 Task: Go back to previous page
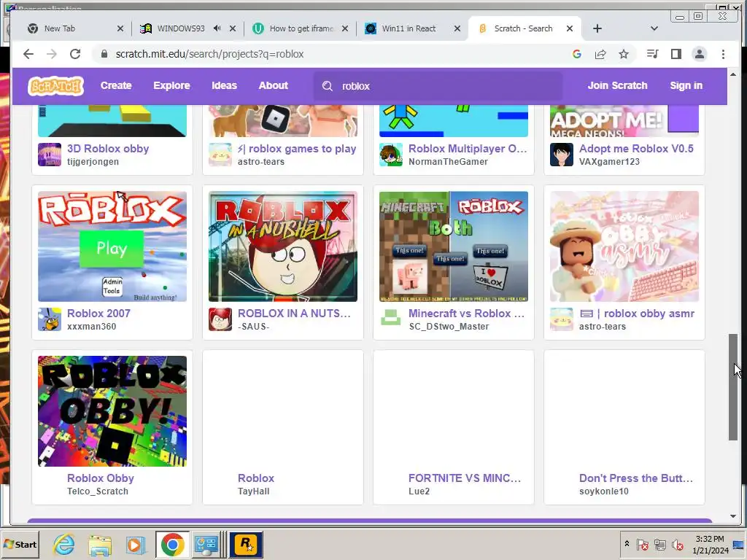click(x=28, y=54)
